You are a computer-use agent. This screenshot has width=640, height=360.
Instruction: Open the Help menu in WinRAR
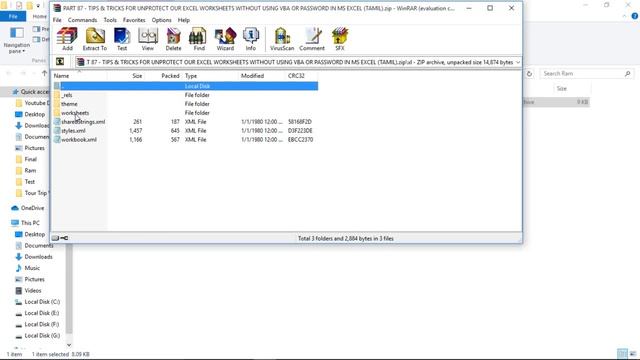(x=184, y=20)
